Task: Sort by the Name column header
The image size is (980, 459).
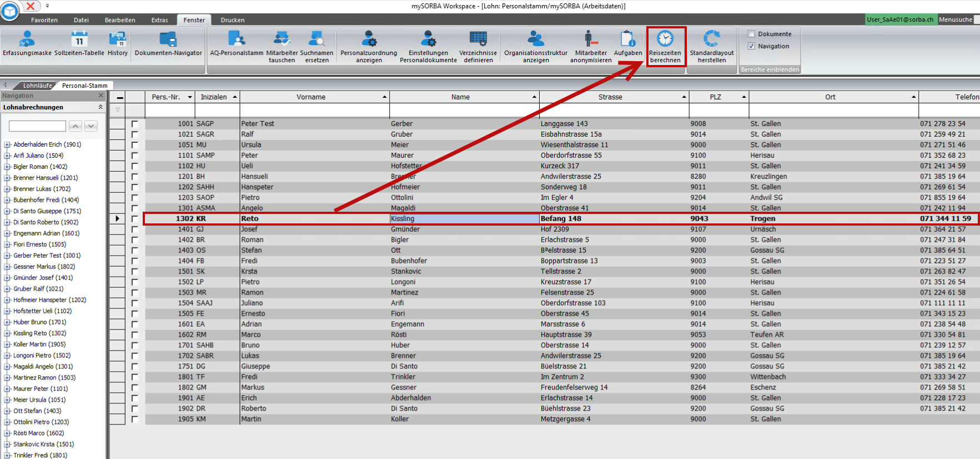Action: click(x=464, y=97)
